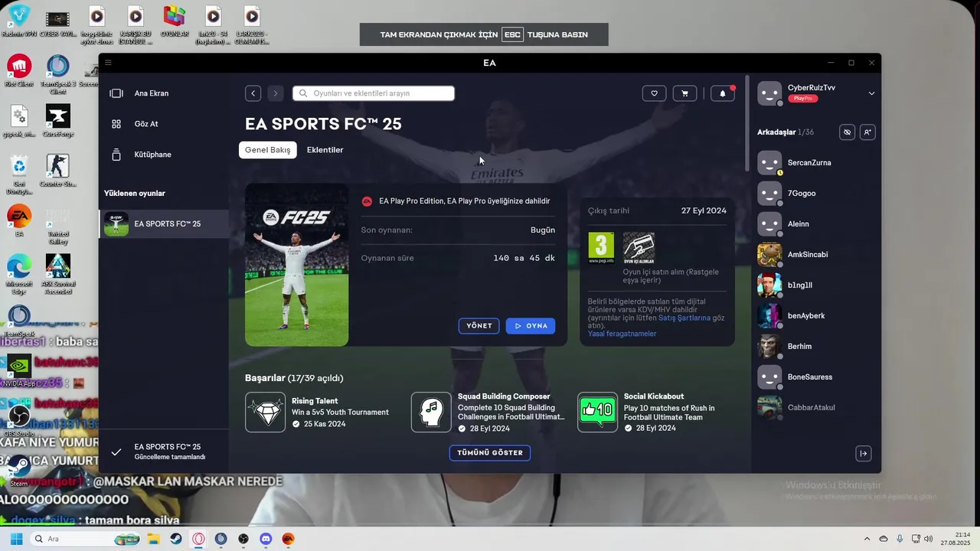Image resolution: width=980 pixels, height=551 pixels.
Task: Open Discord from the taskbar
Action: pyautogui.click(x=266, y=539)
